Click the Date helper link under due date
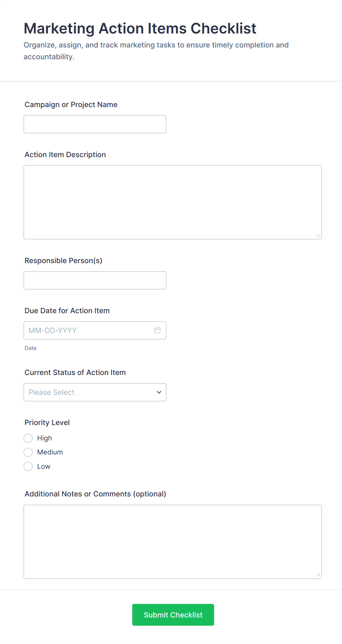 tap(31, 348)
